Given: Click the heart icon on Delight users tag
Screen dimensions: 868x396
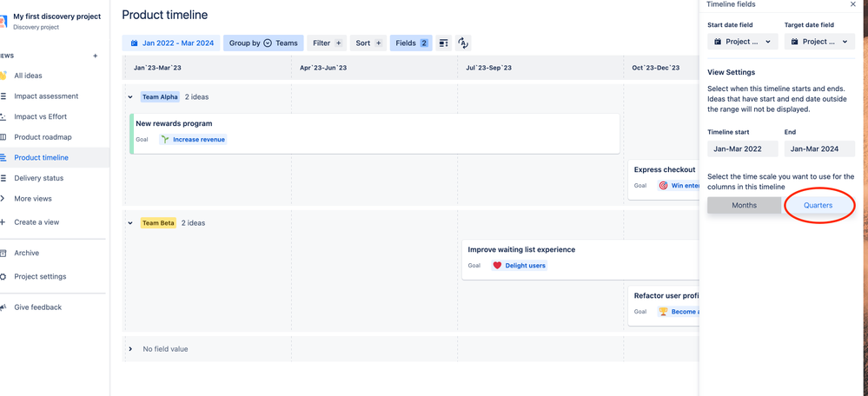Looking at the screenshot, I should point(497,266).
